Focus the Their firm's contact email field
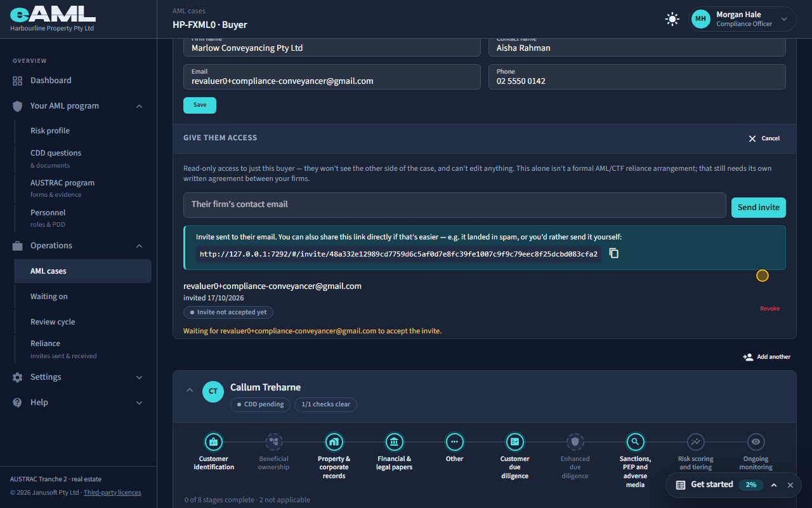812x508 pixels. tap(455, 205)
